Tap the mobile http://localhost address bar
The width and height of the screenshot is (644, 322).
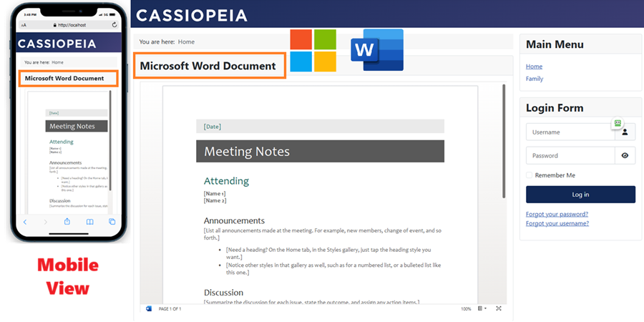[69, 25]
